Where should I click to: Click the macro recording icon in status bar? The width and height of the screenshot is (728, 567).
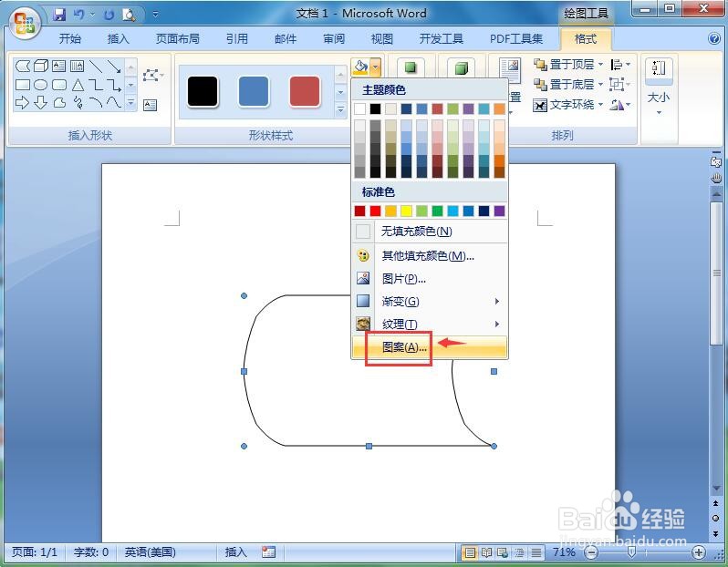pos(268,552)
